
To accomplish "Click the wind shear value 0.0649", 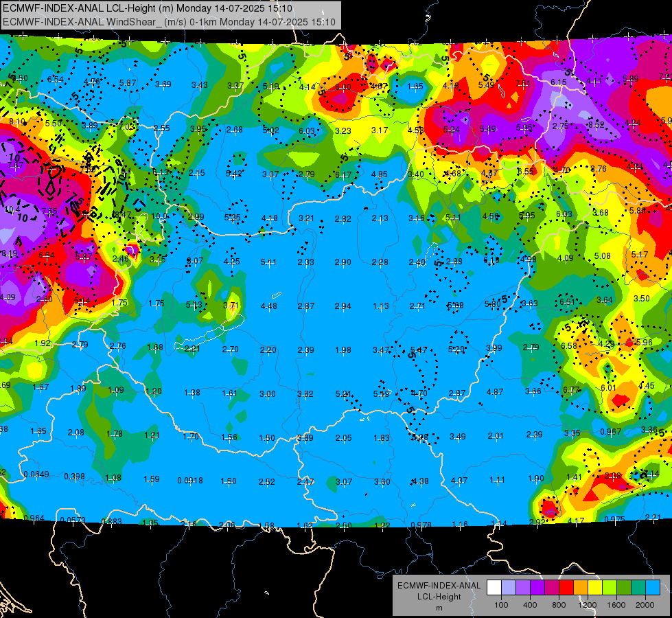I will click(x=36, y=474).
